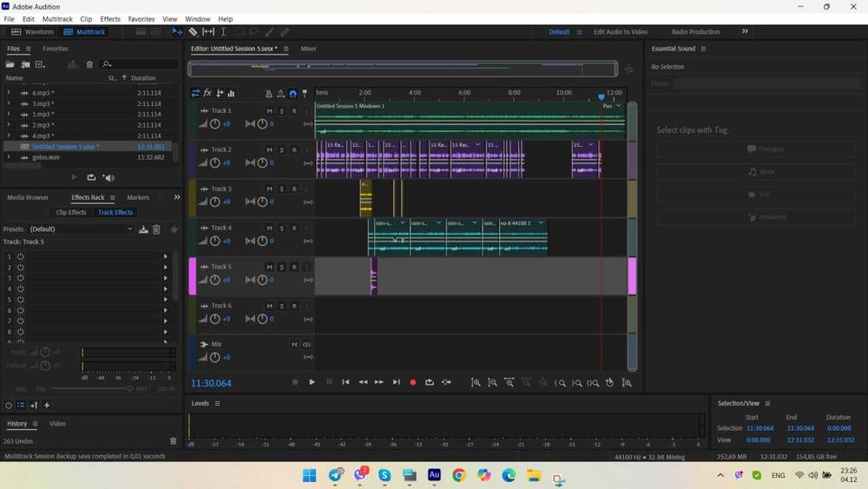Select Clip Effects button

tap(71, 212)
